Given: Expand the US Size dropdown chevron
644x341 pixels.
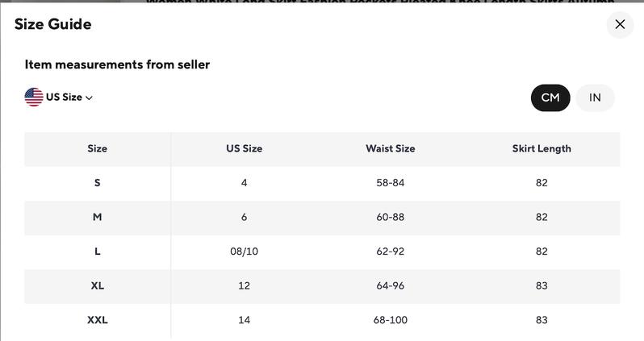Looking at the screenshot, I should coord(89,98).
